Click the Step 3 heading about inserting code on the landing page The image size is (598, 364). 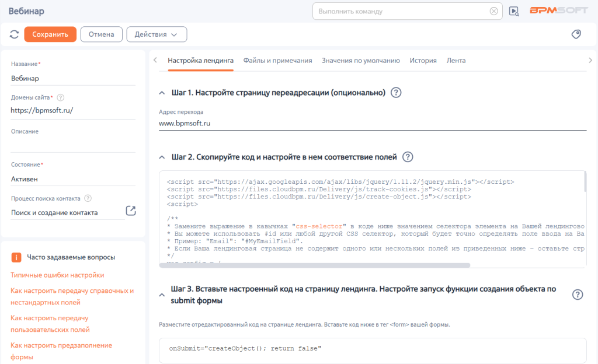click(363, 295)
